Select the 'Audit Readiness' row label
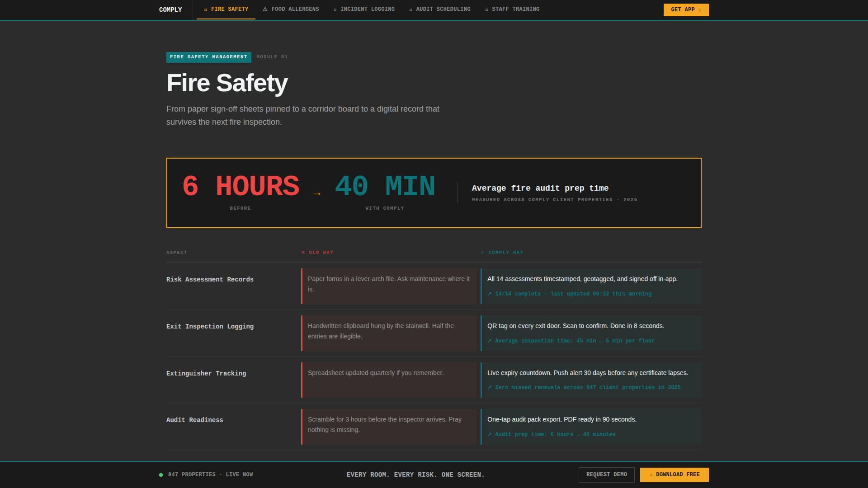Viewport: 868px width, 488px height. 195,420
